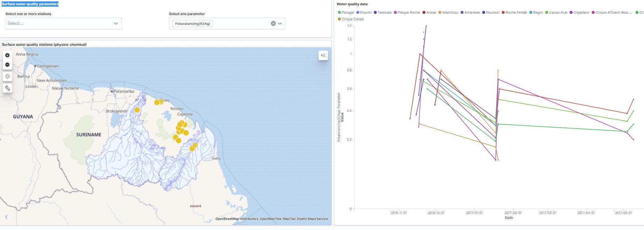Screen dimensions: 644x230
Task: Select Crique Affluent Bois legend entry
Action: point(612,12)
